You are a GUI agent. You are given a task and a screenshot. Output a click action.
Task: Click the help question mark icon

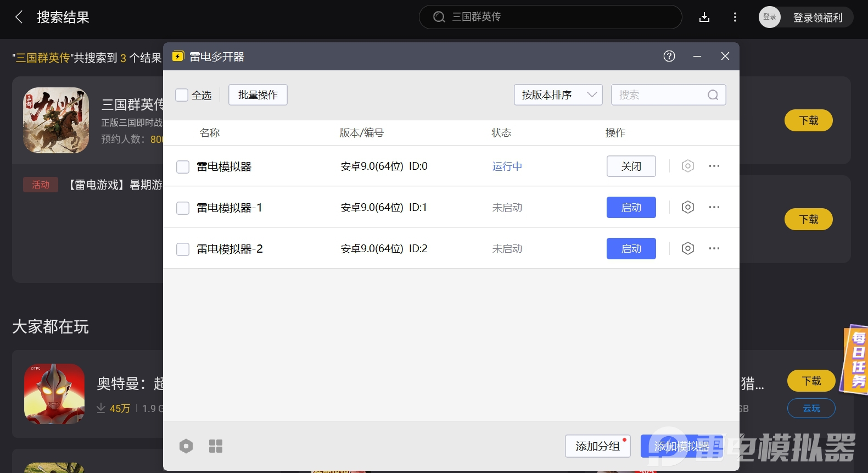tap(669, 56)
